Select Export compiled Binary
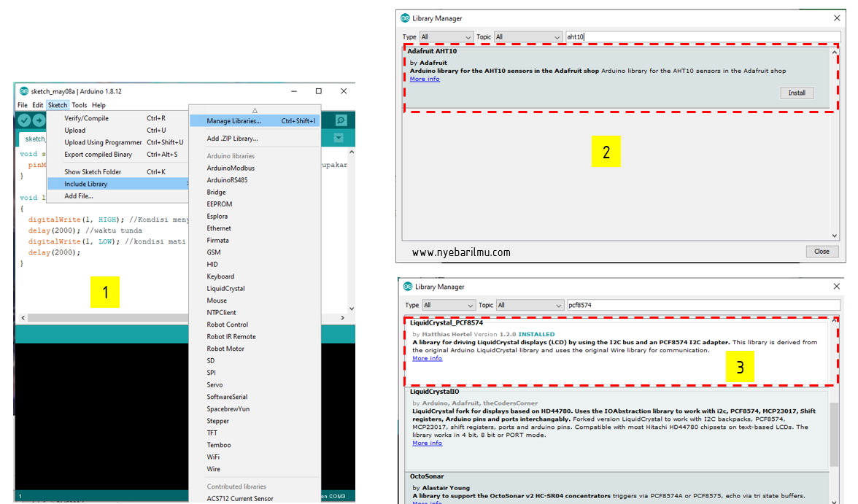This screenshot has height=504, width=858. click(x=117, y=155)
